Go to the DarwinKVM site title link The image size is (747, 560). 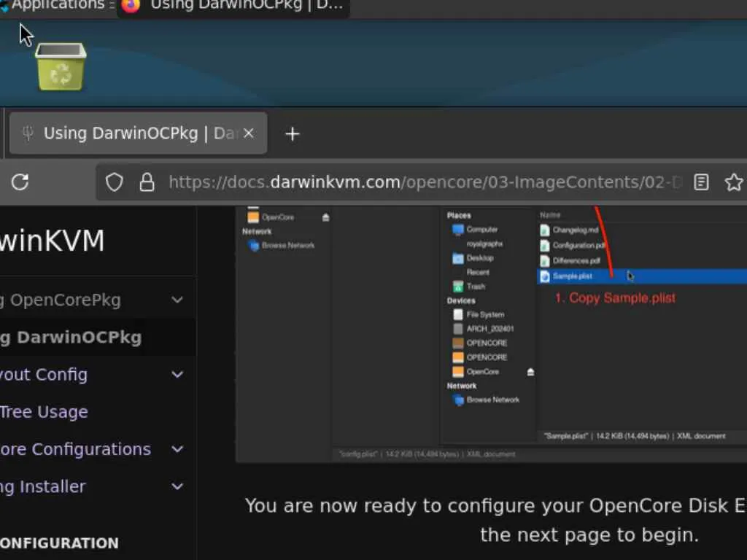pyautogui.click(x=52, y=241)
